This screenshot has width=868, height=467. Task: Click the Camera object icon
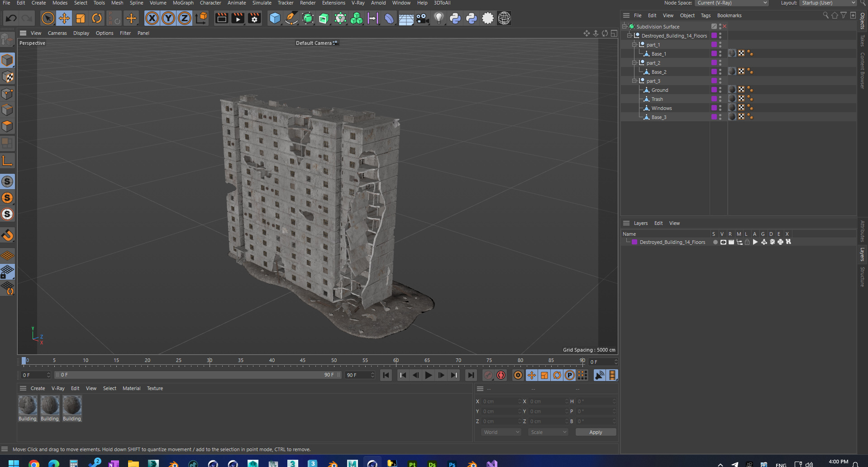[x=422, y=19]
